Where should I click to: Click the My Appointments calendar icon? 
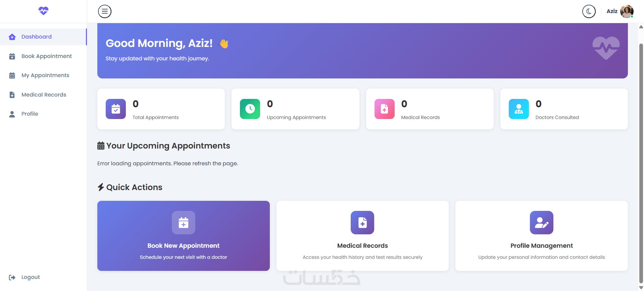(12, 75)
